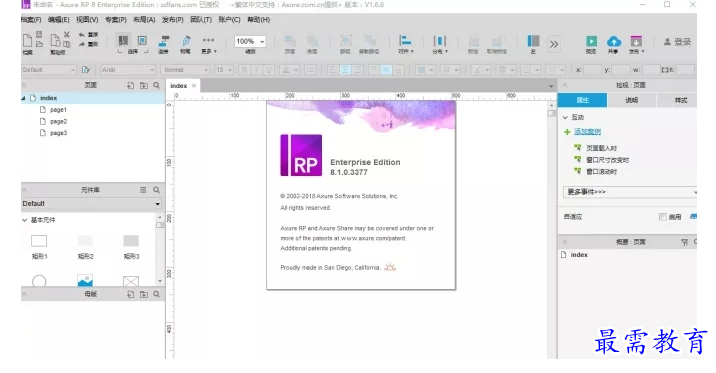Open the text color picker
This screenshot has height=373, width=716.
289,70
